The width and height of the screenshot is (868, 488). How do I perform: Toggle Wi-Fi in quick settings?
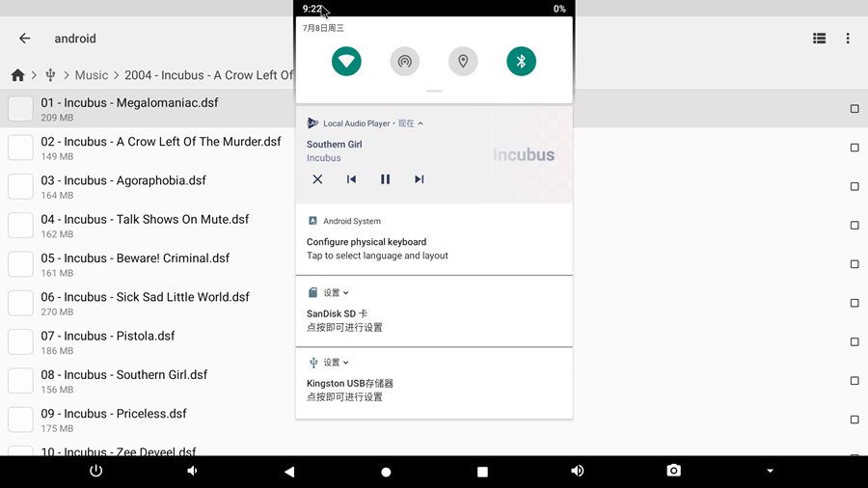[346, 61]
